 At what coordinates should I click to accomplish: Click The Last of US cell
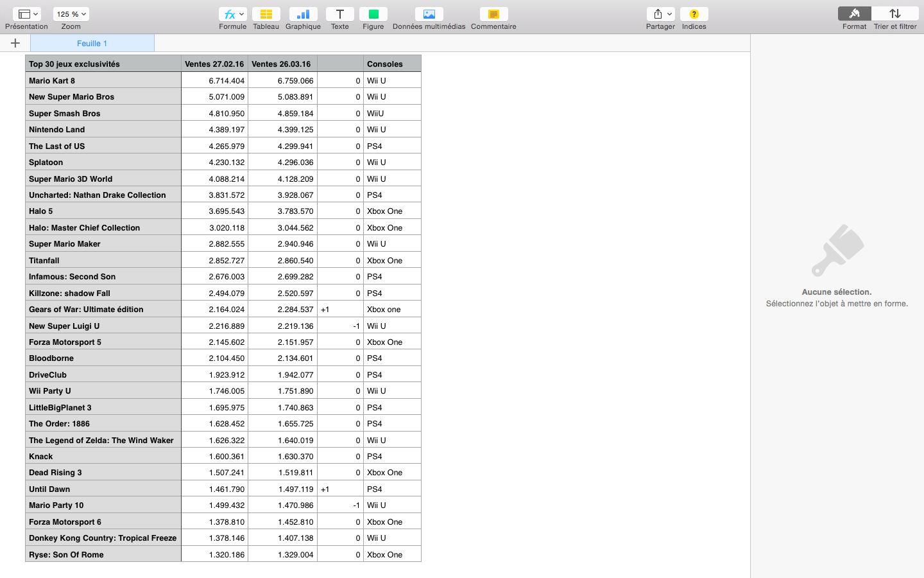[x=103, y=146]
